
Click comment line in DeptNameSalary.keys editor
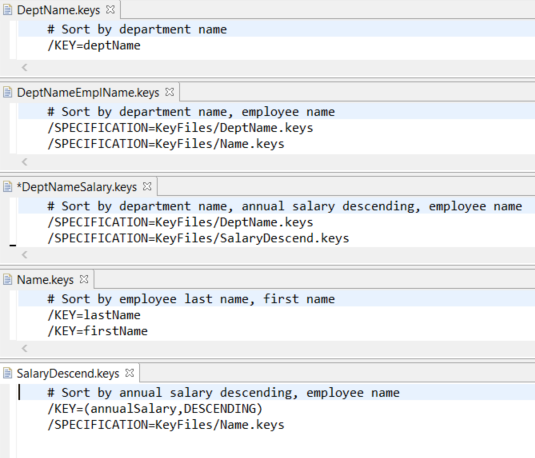(x=285, y=206)
